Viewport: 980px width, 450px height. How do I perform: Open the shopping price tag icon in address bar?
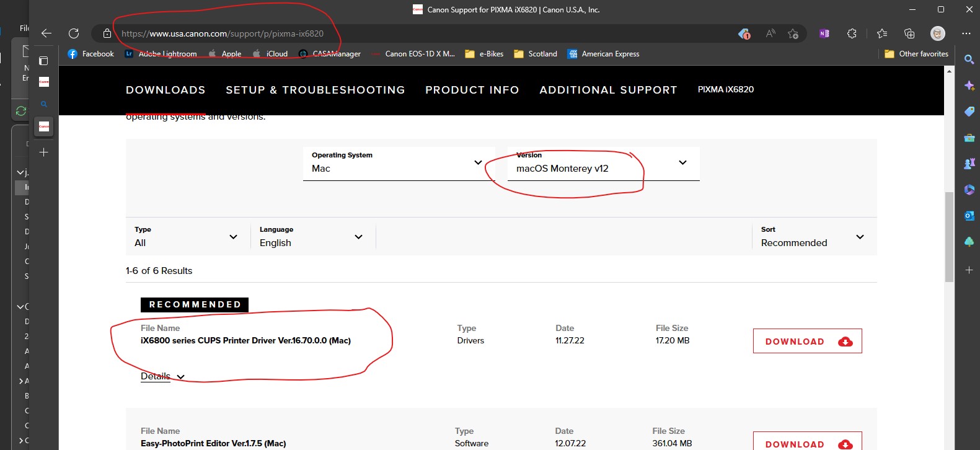click(x=744, y=33)
